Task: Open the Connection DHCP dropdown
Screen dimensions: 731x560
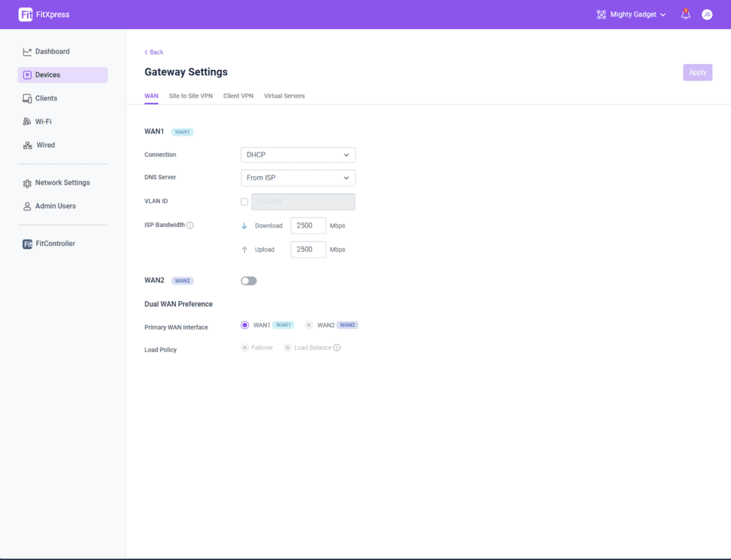Action: pyautogui.click(x=298, y=155)
